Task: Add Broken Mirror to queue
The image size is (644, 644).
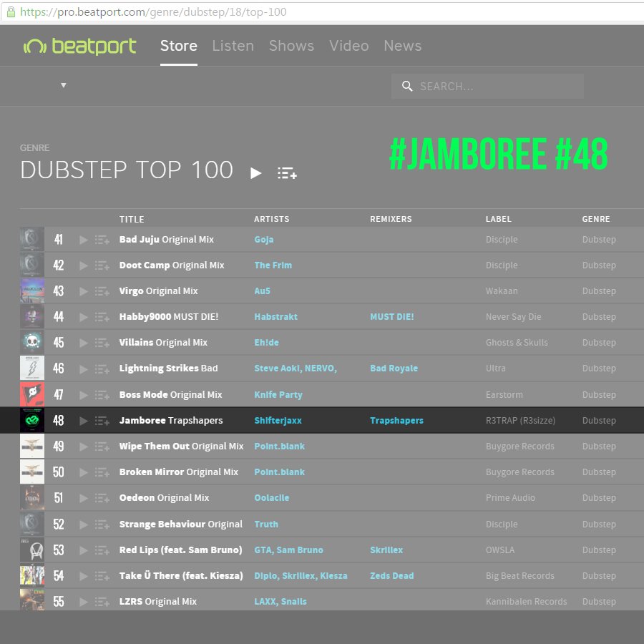Action: [102, 472]
